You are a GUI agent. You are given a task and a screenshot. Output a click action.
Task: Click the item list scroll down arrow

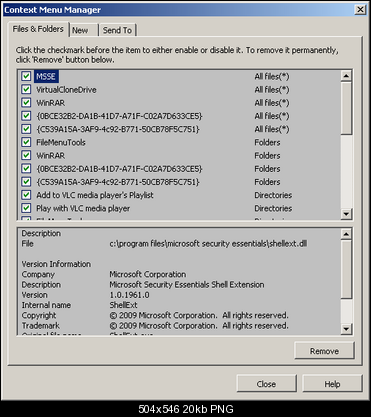point(346,214)
